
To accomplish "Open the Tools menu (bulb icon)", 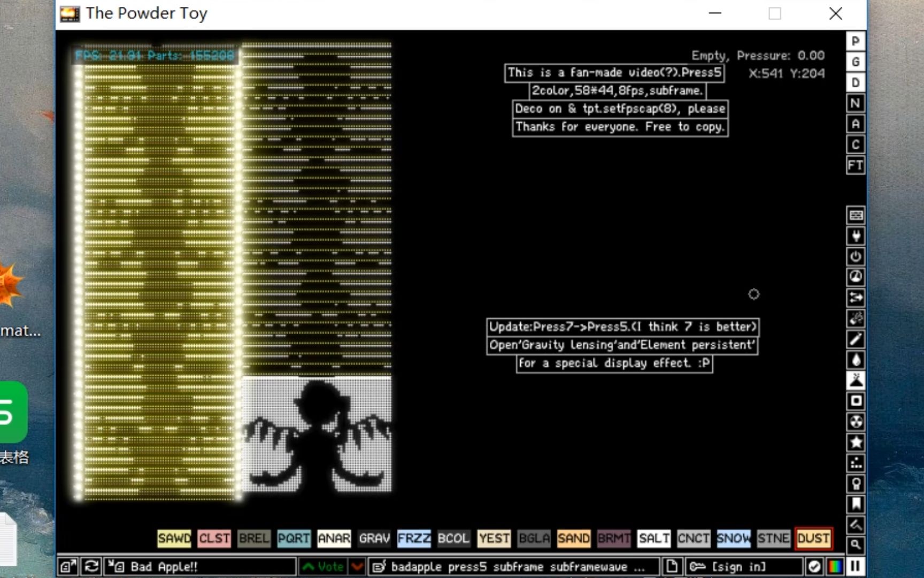I will tap(856, 484).
